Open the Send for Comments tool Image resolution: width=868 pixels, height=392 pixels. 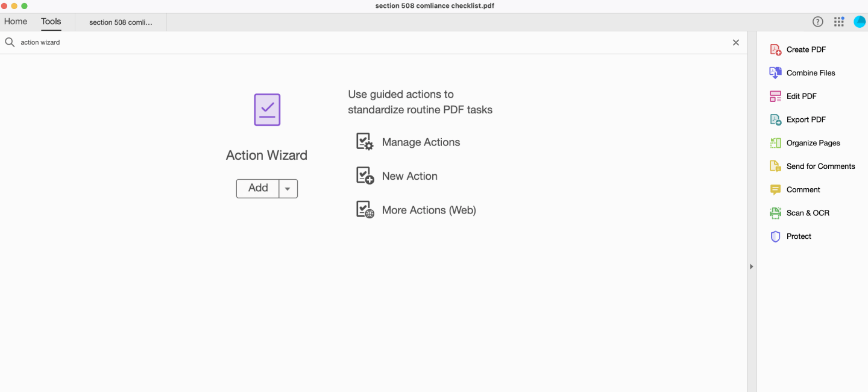click(820, 166)
